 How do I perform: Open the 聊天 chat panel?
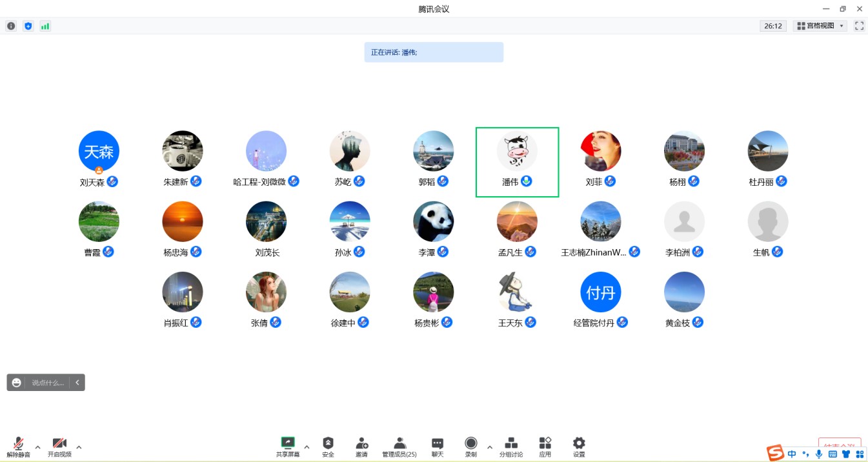pos(438,446)
